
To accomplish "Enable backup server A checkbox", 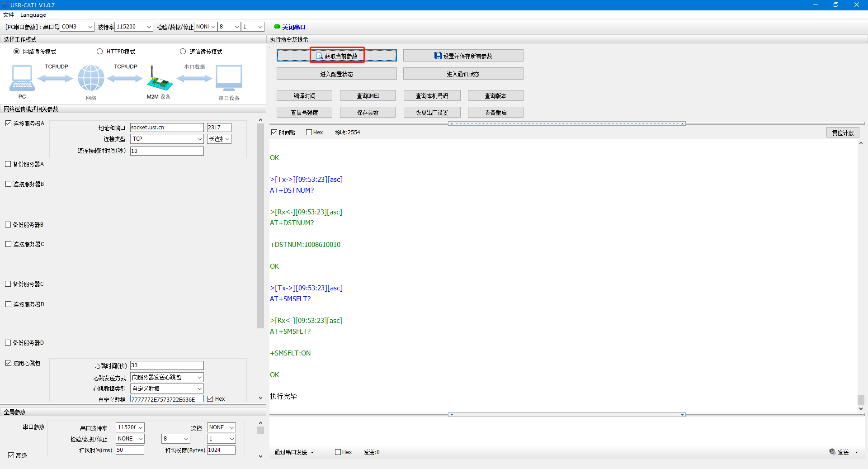I will pos(8,164).
